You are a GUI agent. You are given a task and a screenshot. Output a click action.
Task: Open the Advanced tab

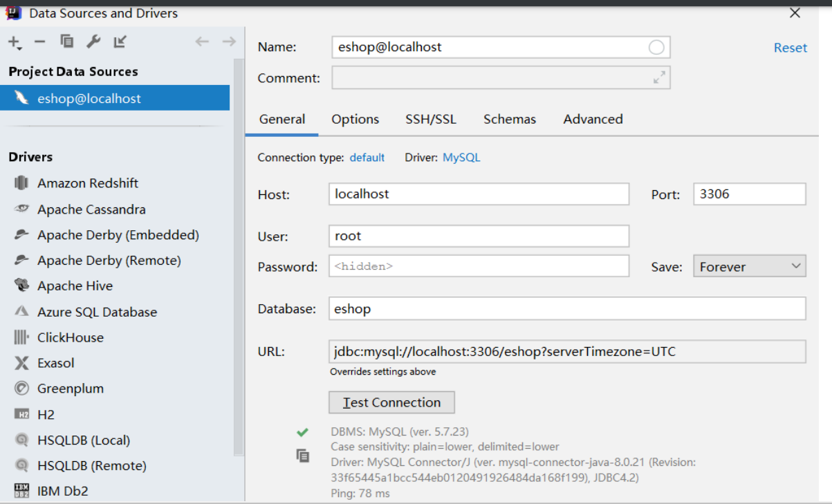[x=593, y=119]
